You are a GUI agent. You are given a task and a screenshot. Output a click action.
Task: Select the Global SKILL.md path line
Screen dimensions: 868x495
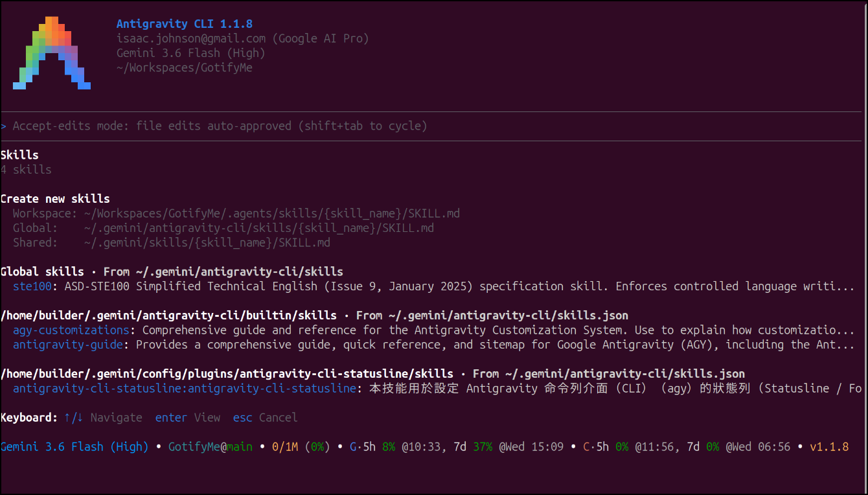click(x=223, y=228)
